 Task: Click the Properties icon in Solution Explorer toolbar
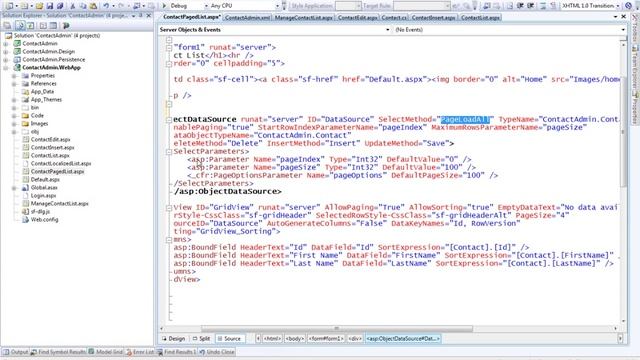pyautogui.click(x=7, y=25)
